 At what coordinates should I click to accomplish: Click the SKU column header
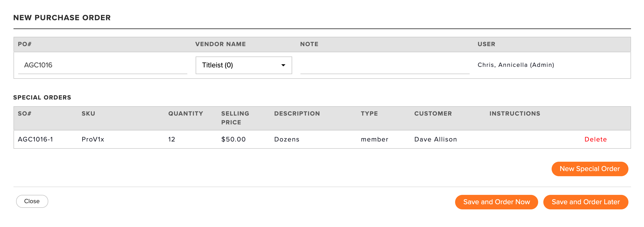[88, 113]
